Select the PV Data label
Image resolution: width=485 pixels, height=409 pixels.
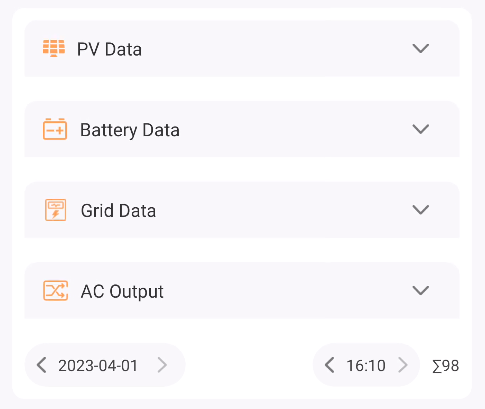point(109,49)
